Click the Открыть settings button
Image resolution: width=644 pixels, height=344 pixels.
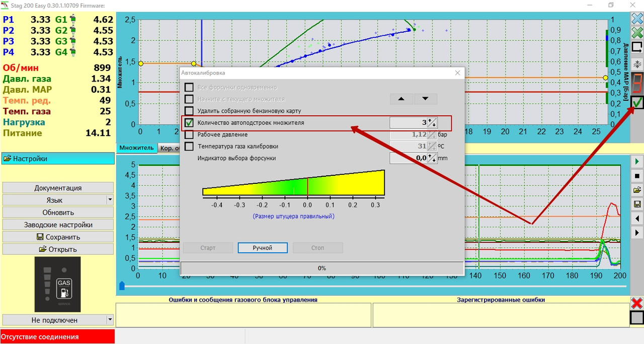click(58, 249)
